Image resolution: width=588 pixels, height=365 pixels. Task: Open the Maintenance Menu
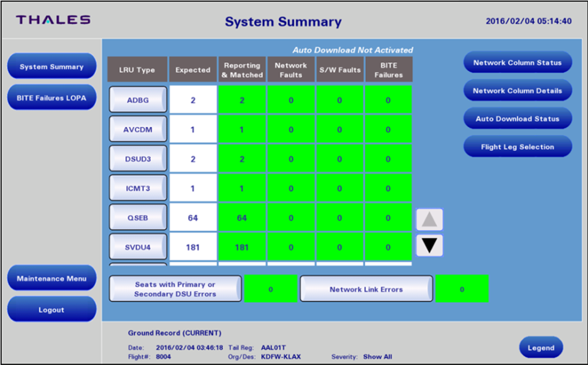click(x=52, y=278)
